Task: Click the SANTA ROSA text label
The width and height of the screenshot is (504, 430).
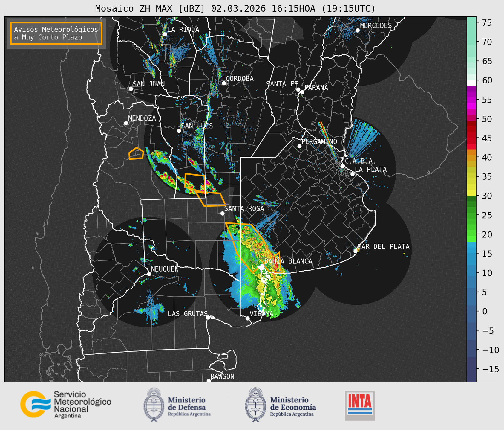Action: [x=244, y=208]
